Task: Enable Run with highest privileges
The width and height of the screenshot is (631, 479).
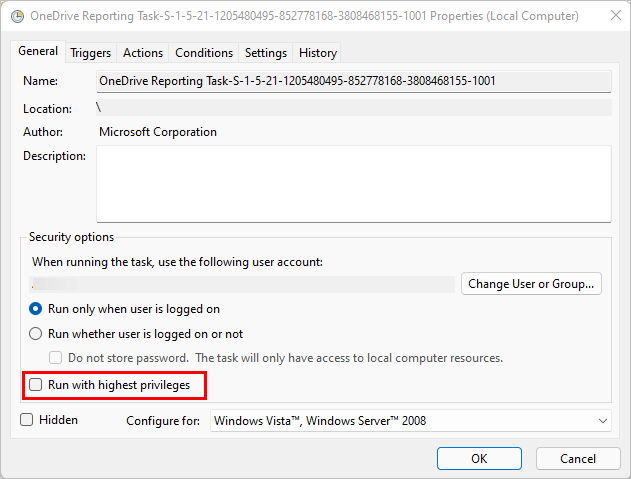Action: [x=35, y=385]
